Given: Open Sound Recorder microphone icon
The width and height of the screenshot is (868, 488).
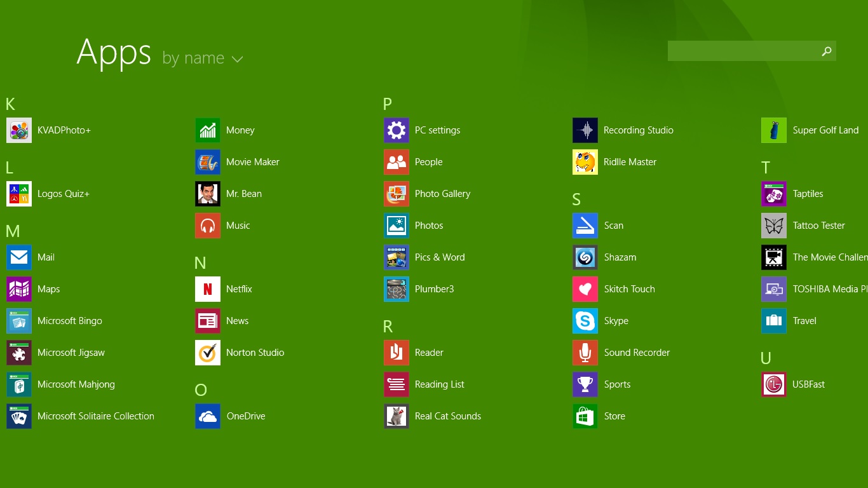Looking at the screenshot, I should pos(585,353).
